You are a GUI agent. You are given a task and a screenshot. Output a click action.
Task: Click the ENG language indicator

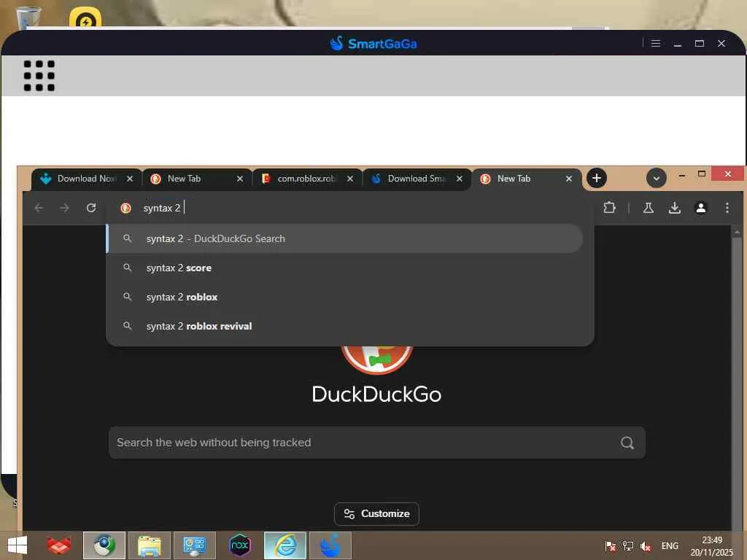tap(670, 545)
